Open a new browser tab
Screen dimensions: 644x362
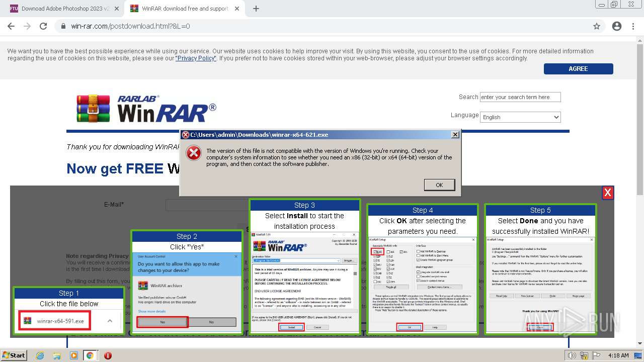[x=256, y=9]
